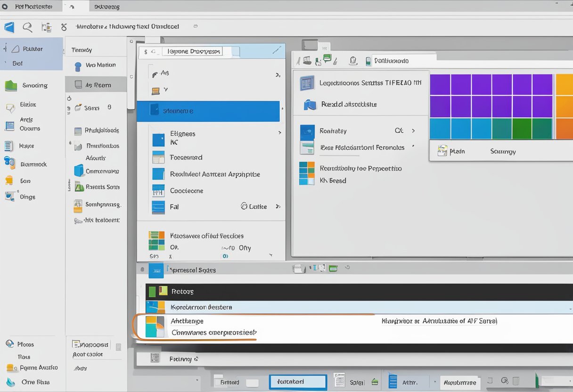573x392 pixels.
Task: Toggle the gray box beside Enoroosa
Action: [x=118, y=347]
